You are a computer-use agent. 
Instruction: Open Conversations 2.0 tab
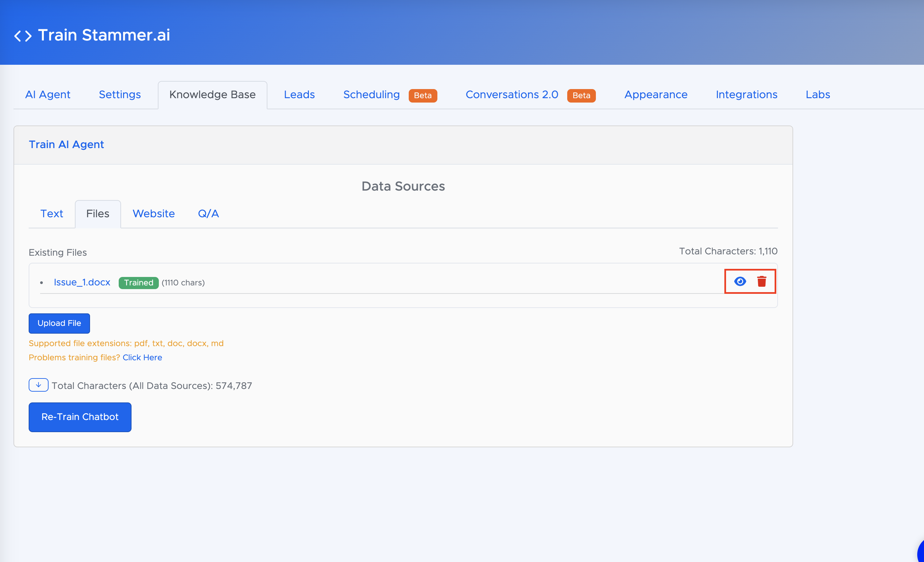(512, 94)
